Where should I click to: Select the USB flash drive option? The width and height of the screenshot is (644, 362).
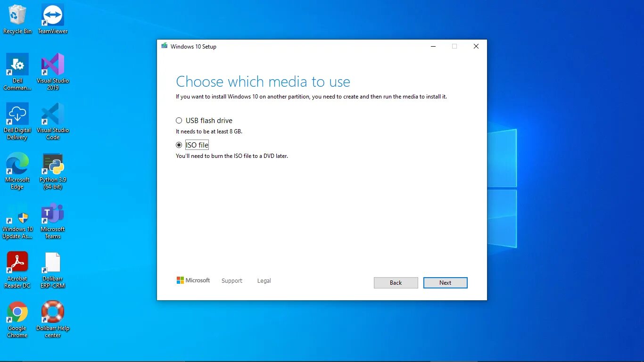[x=204, y=121]
